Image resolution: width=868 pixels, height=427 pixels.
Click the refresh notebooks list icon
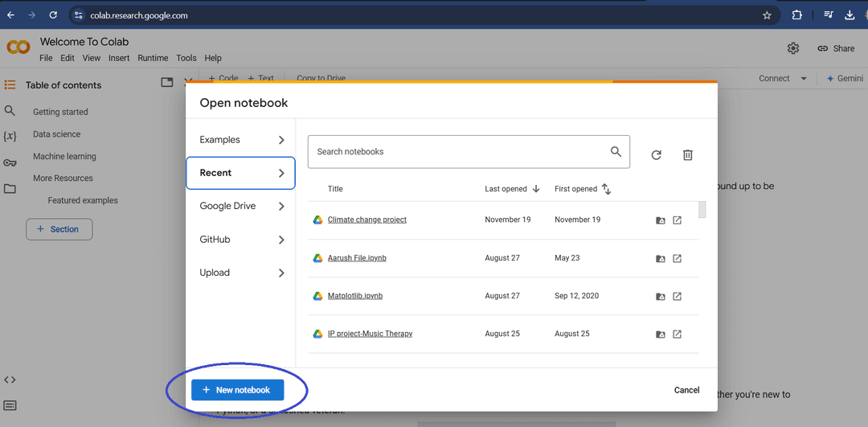point(656,155)
